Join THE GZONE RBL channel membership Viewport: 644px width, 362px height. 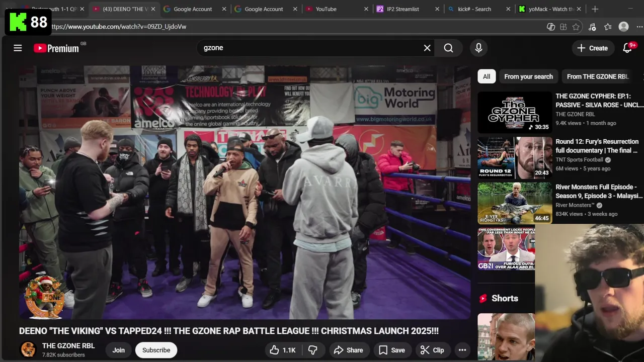click(119, 350)
